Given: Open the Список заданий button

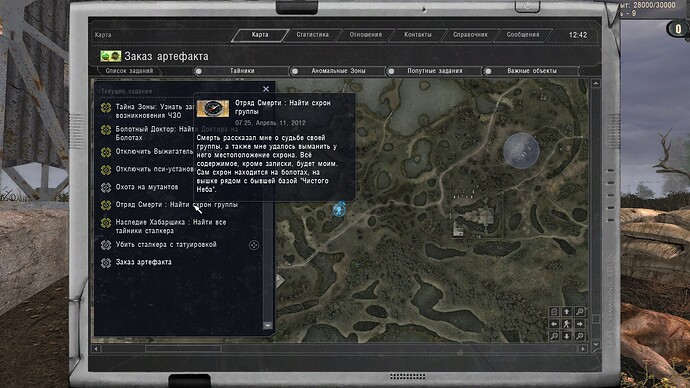Looking at the screenshot, I should [129, 71].
